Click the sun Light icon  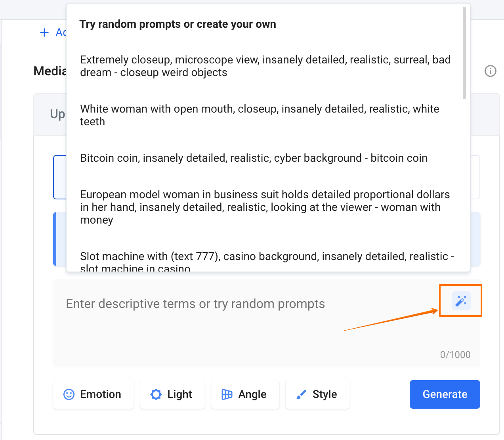(x=156, y=394)
